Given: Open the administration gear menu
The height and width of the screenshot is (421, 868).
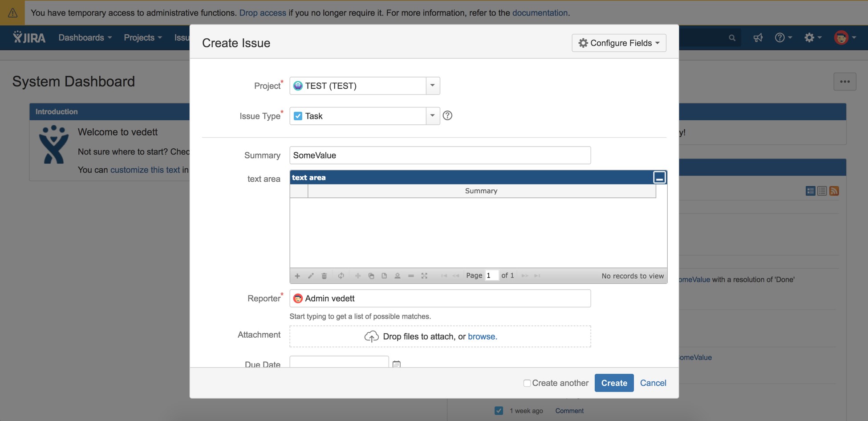Looking at the screenshot, I should coord(813,38).
